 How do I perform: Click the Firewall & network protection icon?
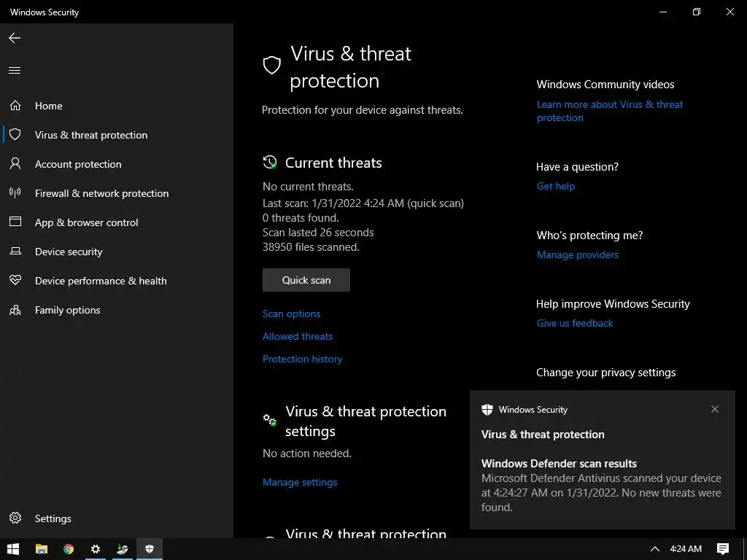pyautogui.click(x=15, y=193)
